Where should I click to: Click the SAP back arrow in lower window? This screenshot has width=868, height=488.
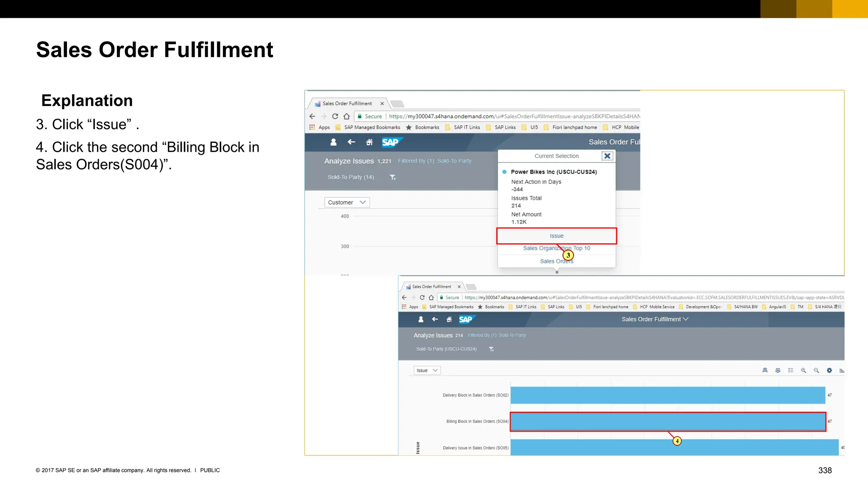pyautogui.click(x=435, y=319)
